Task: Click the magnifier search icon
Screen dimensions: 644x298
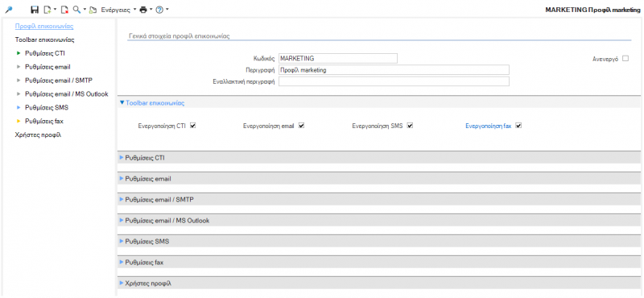Action: click(x=76, y=9)
